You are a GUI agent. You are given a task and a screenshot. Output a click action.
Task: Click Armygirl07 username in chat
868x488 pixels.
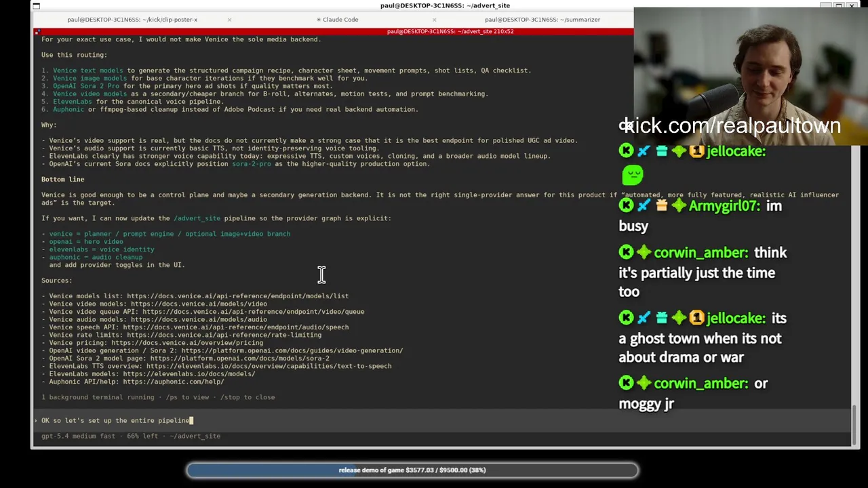pos(724,206)
